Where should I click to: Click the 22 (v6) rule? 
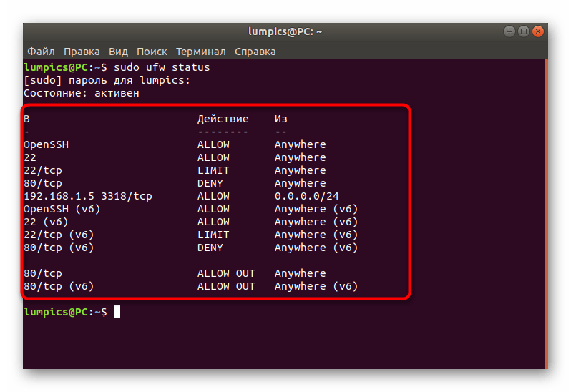pyautogui.click(x=46, y=222)
